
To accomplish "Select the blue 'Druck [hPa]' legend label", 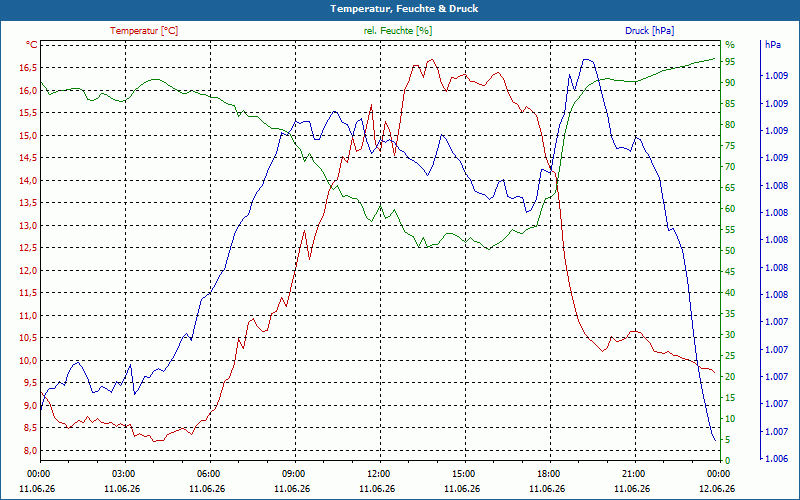I will pos(649,31).
